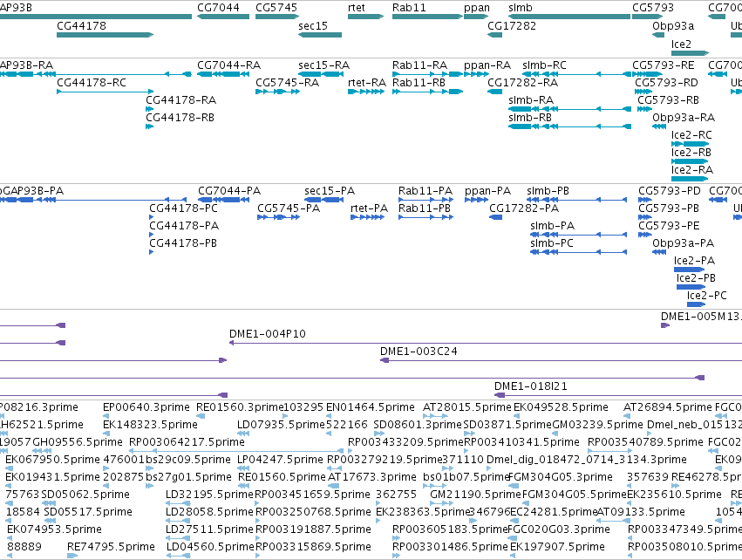Viewport: 742px width, 560px height.
Task: Open the ppan-PA protein label
Action: pos(488,192)
